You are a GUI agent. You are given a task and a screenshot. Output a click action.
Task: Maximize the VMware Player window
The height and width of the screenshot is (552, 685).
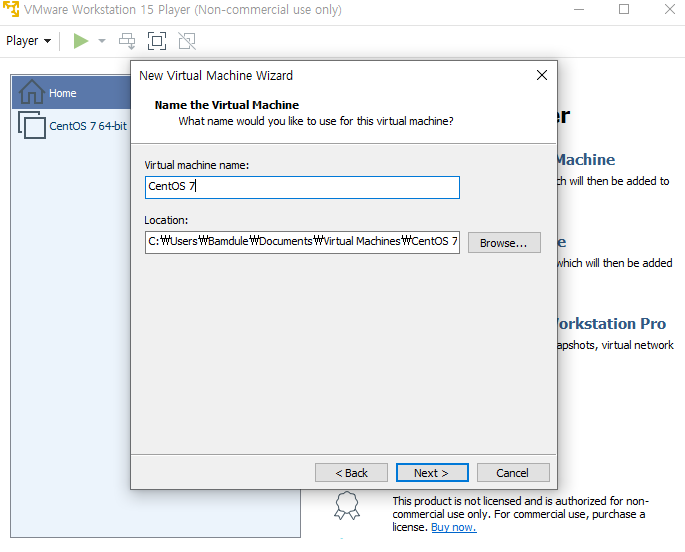624,9
